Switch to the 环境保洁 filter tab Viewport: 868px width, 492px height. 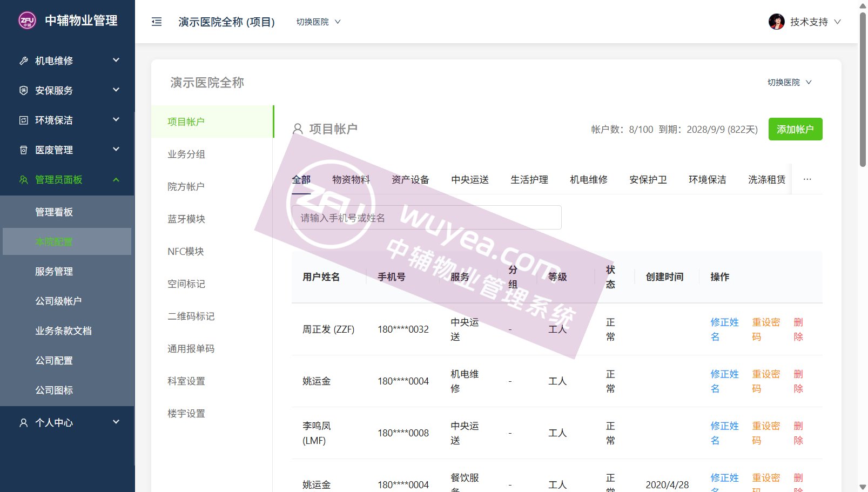(708, 179)
